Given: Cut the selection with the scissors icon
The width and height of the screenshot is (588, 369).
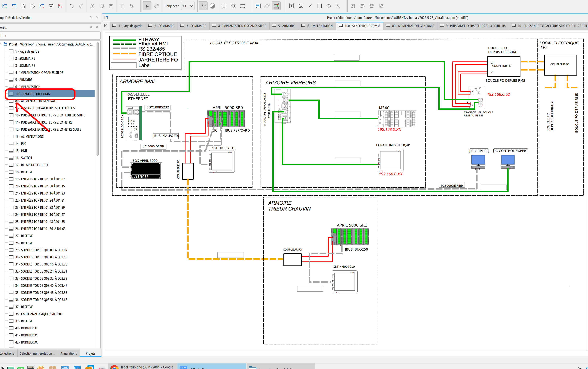Looking at the screenshot, I should [x=92, y=6].
